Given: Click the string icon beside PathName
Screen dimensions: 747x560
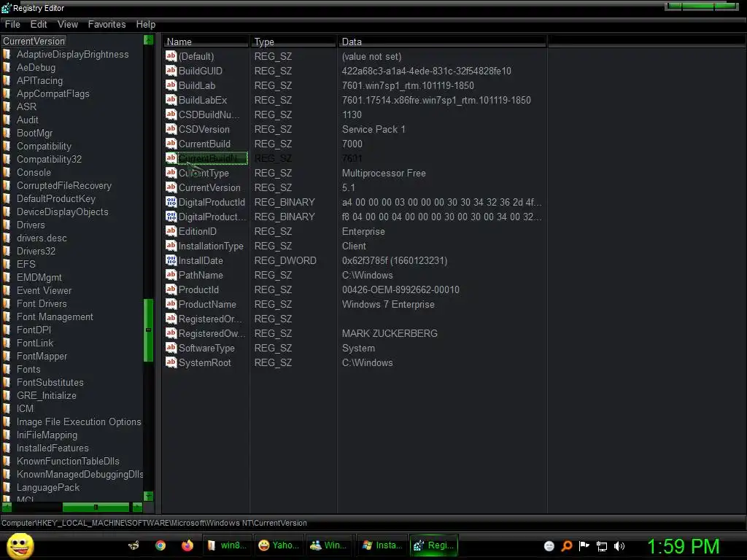Looking at the screenshot, I should pos(171,275).
